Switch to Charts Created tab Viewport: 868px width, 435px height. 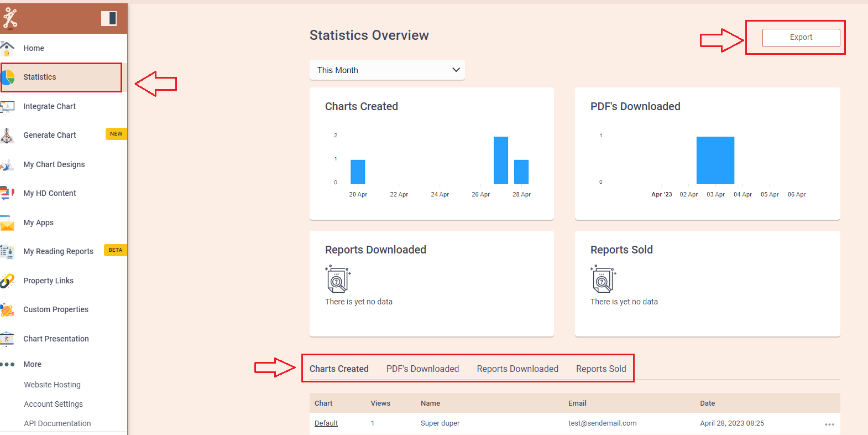click(339, 369)
